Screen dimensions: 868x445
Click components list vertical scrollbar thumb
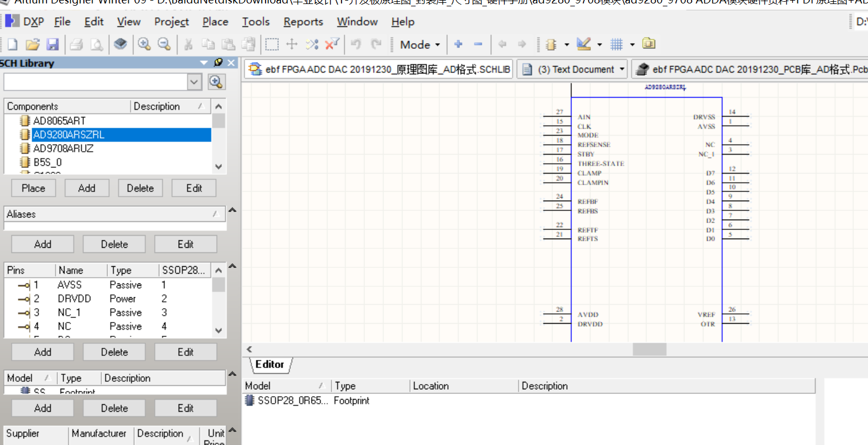pyautogui.click(x=218, y=121)
